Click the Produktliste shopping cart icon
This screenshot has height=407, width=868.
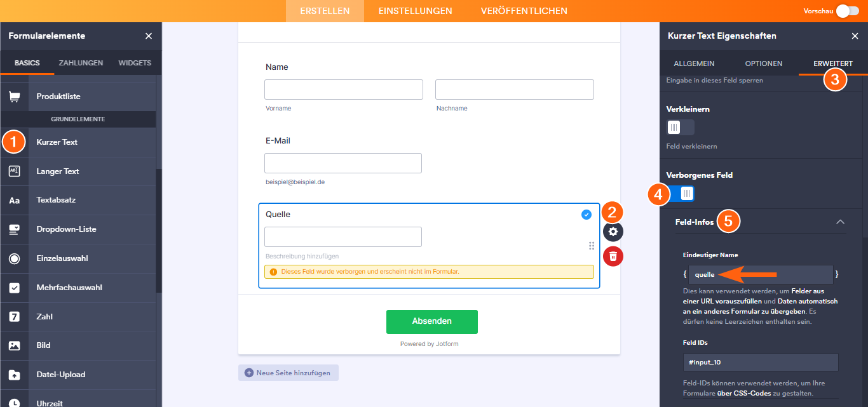14,97
